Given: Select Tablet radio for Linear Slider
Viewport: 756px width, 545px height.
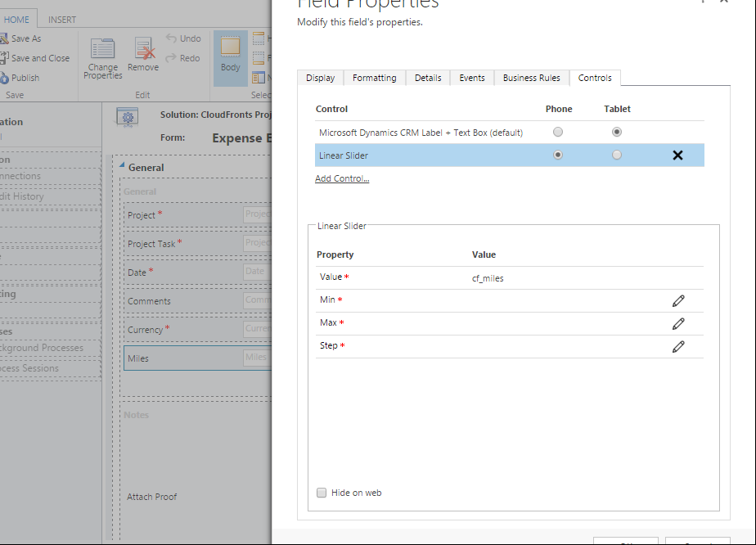Looking at the screenshot, I should 617,155.
